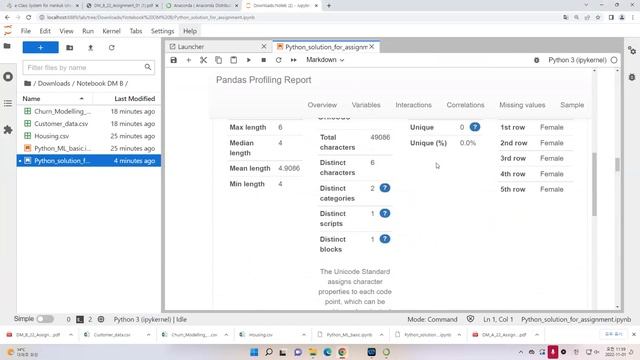Select Churn_Modelling file in browser
The image size is (640, 360).
click(x=89, y=111)
